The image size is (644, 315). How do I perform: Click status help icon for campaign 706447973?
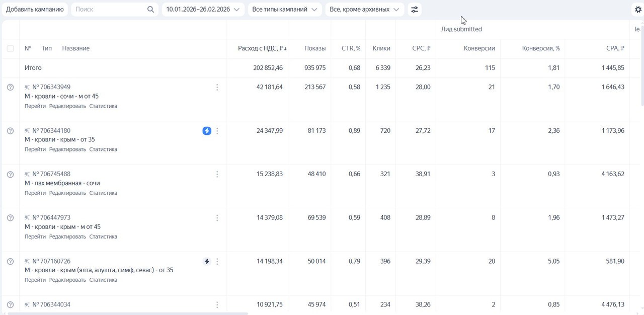point(10,218)
